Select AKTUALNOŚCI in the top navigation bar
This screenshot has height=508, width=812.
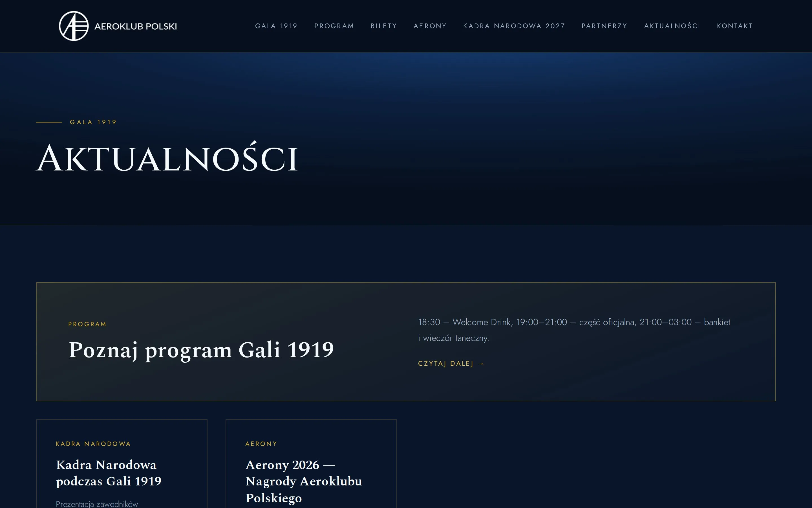(x=672, y=26)
